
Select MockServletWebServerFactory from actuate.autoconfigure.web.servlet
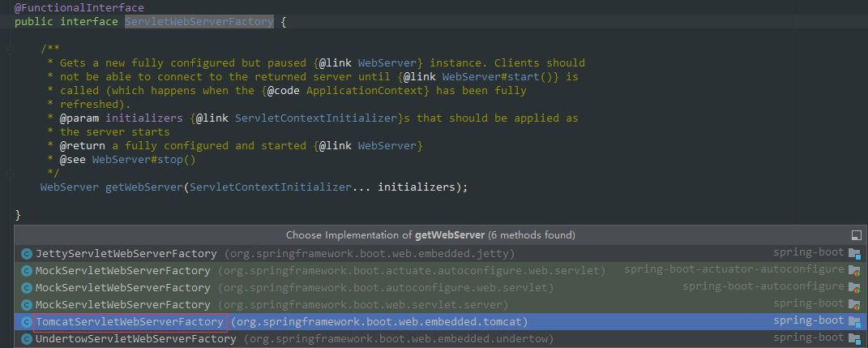pyautogui.click(x=441, y=271)
